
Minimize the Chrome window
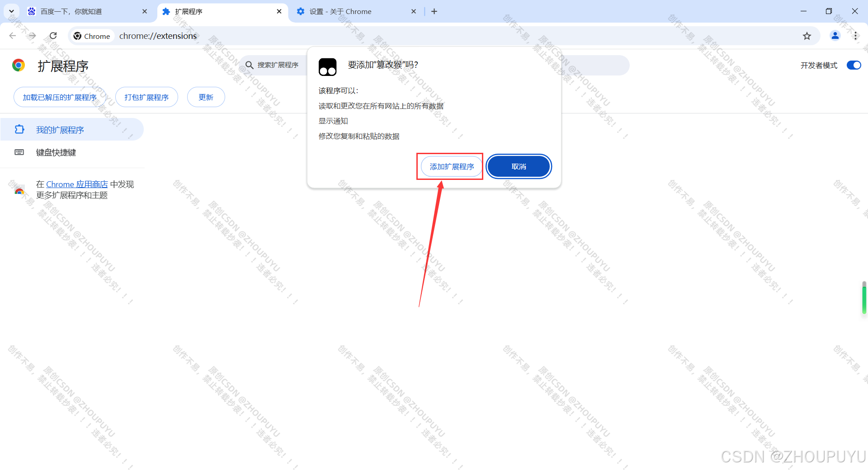(x=803, y=11)
